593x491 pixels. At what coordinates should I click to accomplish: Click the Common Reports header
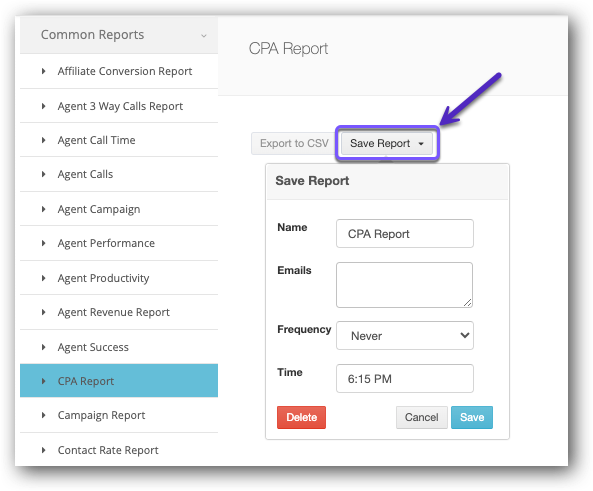119,35
